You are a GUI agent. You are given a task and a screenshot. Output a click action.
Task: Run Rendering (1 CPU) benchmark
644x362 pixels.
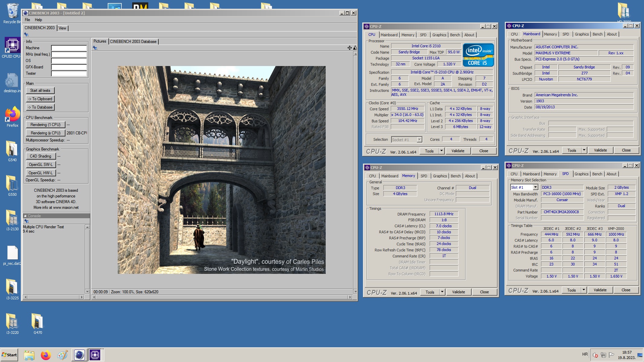coord(45,125)
